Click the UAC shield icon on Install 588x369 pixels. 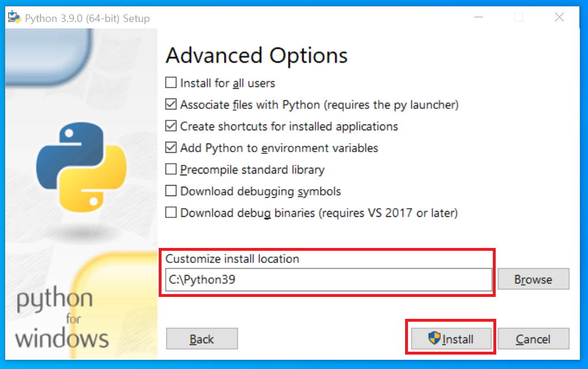(x=435, y=338)
